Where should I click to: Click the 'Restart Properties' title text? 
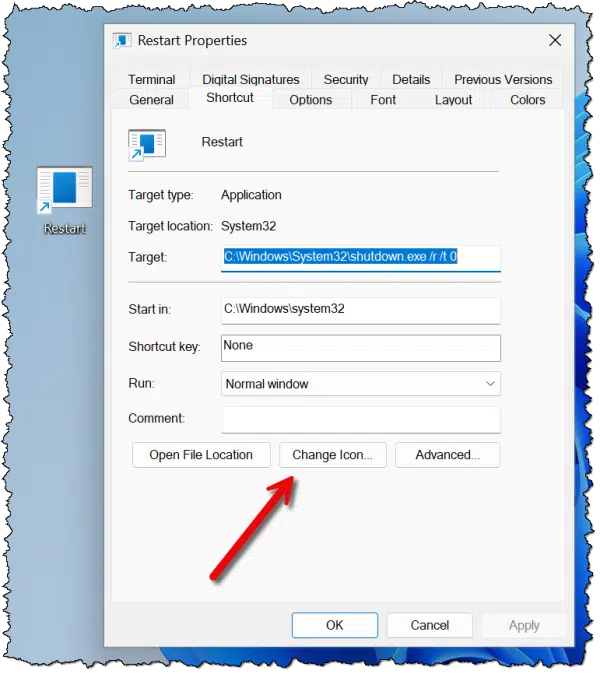[192, 40]
